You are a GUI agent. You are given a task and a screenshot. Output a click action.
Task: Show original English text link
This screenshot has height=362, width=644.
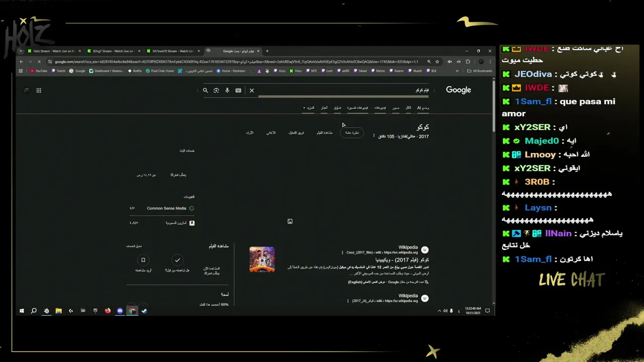(x=366, y=282)
